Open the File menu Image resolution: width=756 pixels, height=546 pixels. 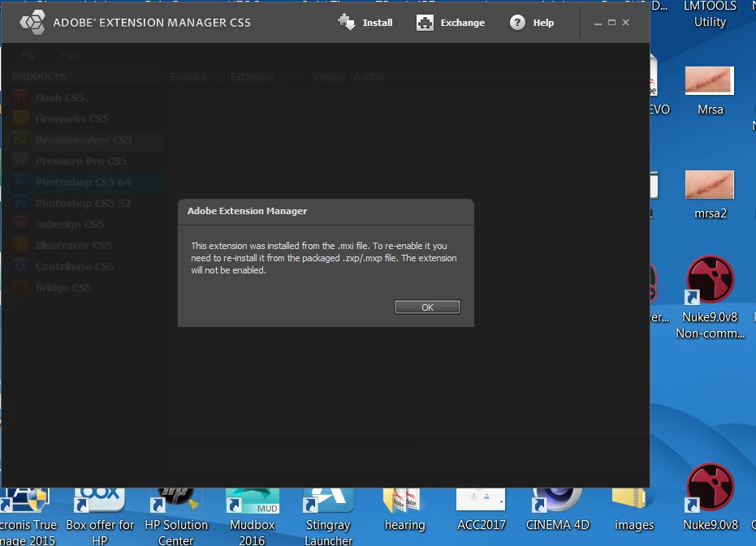(28, 56)
